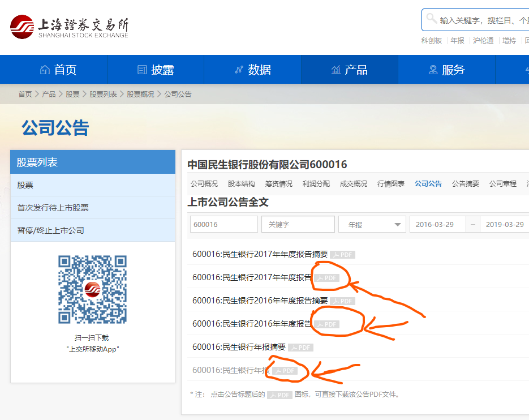Click the 中国民生银行股份有限公司600016 heading
The height and width of the screenshot is (420, 529).
pyautogui.click(x=267, y=164)
